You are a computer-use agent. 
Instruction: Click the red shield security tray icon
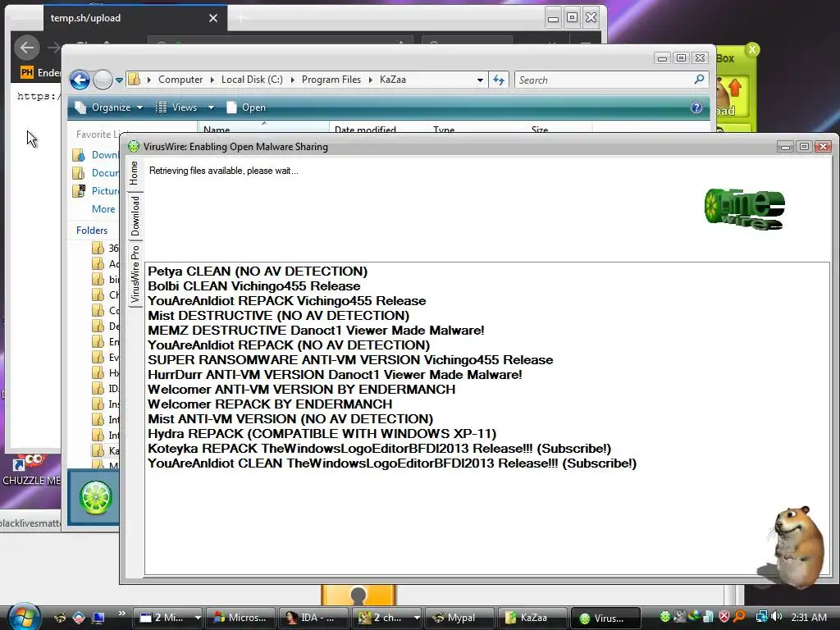[x=724, y=617]
